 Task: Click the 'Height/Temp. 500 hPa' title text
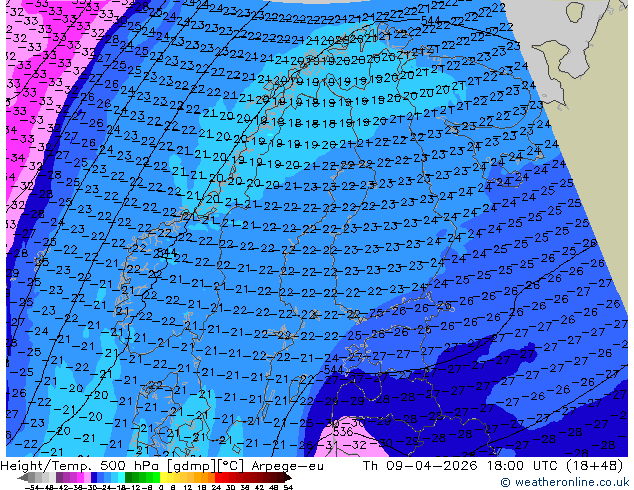78,466
